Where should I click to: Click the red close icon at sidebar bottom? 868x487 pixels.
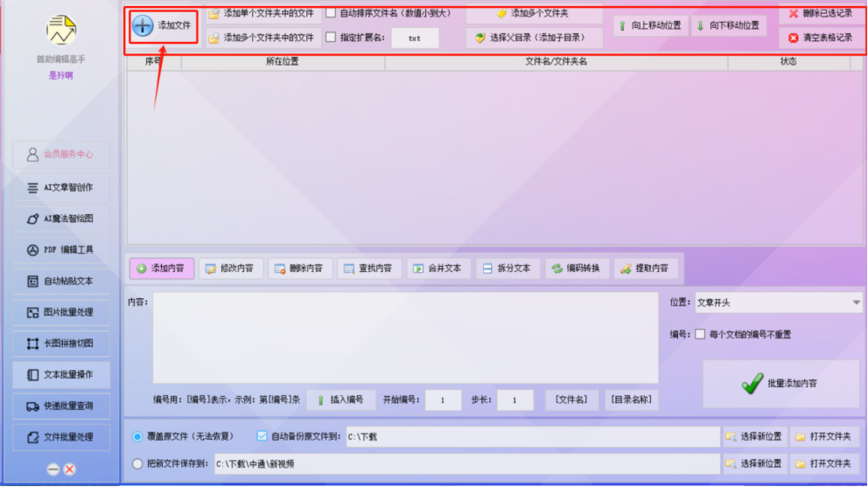click(x=70, y=470)
